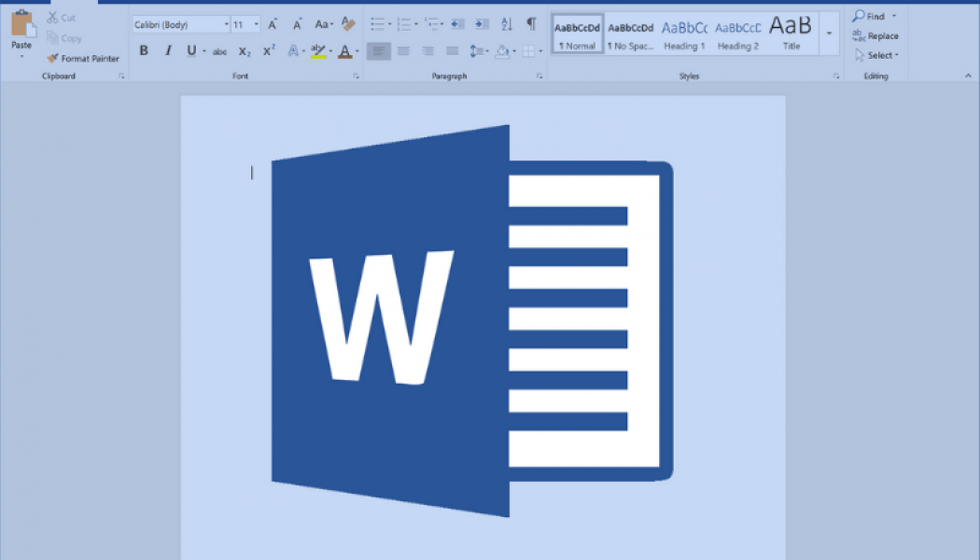This screenshot has height=560, width=980.
Task: Toggle italic formatting
Action: coord(167,51)
